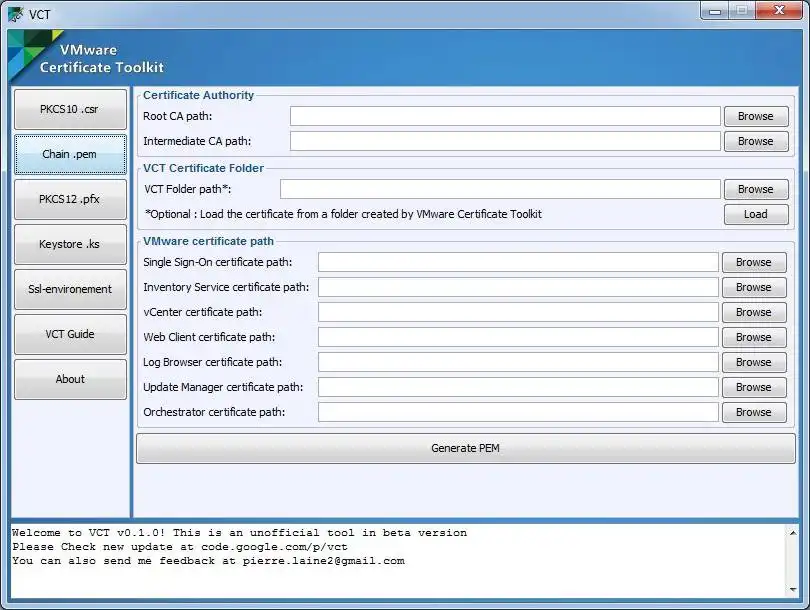Click the pierre.laine2@gmail.com feedback line
810x610 pixels.
click(x=208, y=560)
